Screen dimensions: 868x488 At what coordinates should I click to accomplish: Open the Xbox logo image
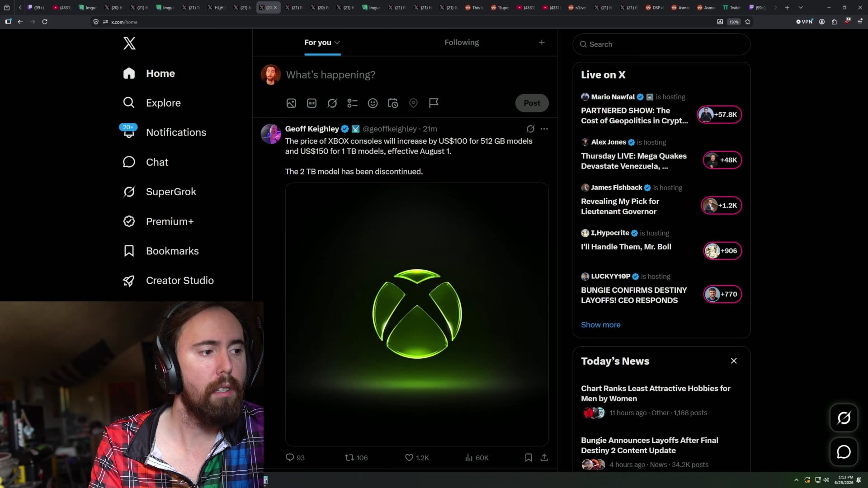pyautogui.click(x=417, y=314)
